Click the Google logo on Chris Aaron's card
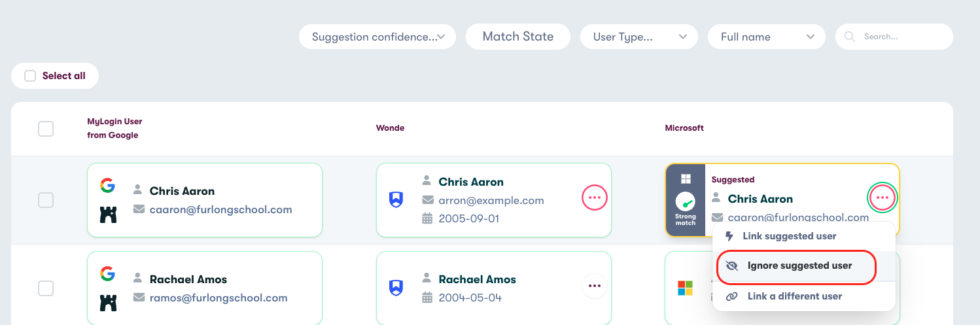980x325 pixels. click(107, 186)
